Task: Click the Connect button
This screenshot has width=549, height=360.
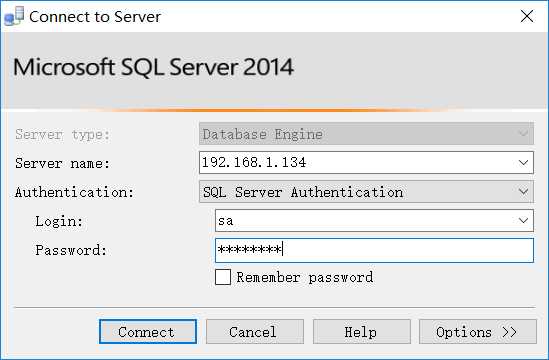Action: 148,331
